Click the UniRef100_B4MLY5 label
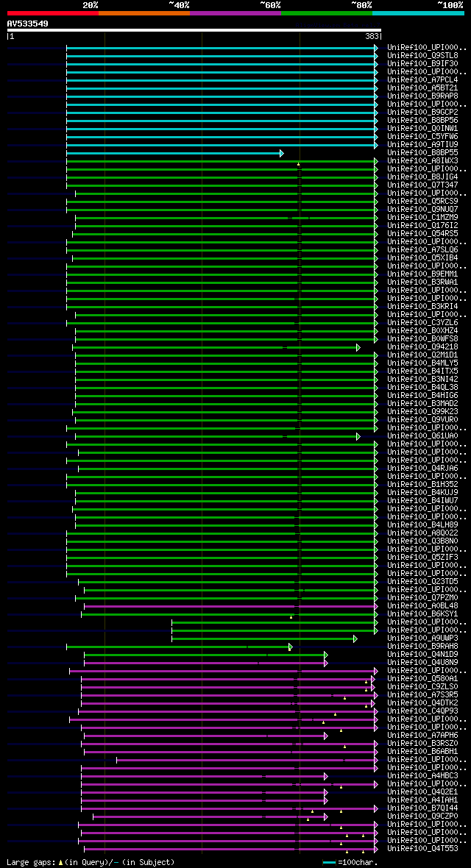Viewport: 471px width, 868px height. coord(422,363)
